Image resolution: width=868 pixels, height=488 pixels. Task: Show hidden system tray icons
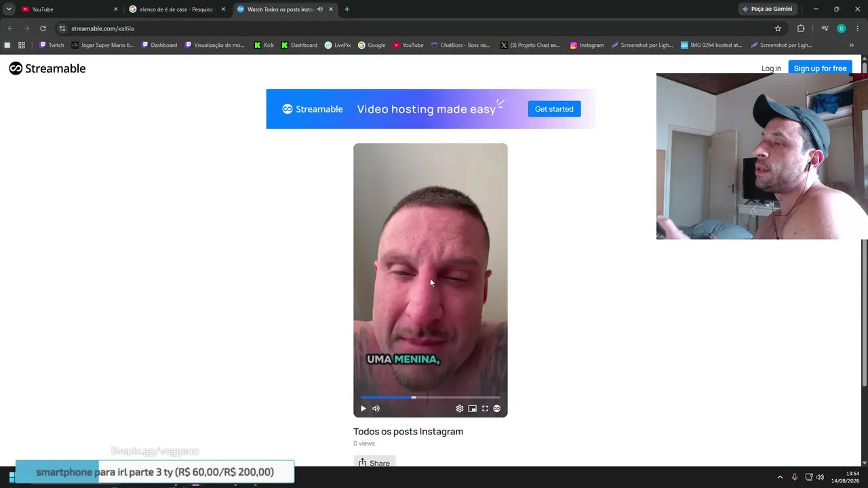(780, 477)
